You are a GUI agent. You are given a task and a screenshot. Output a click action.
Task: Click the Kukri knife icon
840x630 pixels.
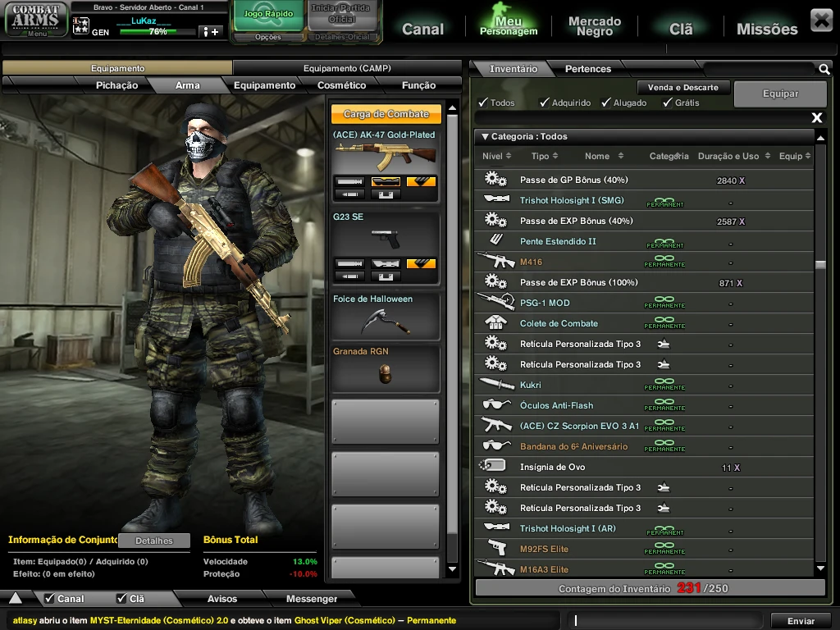pos(495,385)
